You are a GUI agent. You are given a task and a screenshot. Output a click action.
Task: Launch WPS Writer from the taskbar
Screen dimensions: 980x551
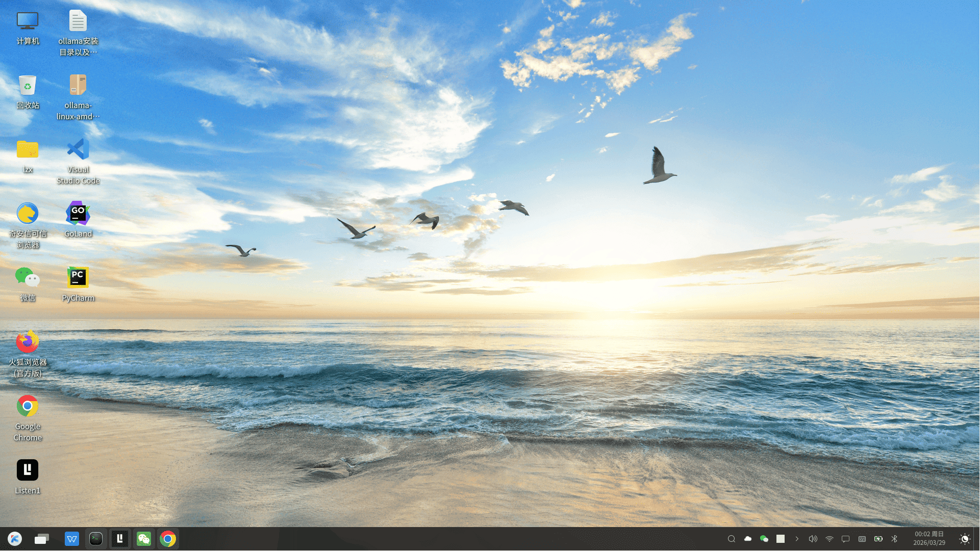coord(72,539)
